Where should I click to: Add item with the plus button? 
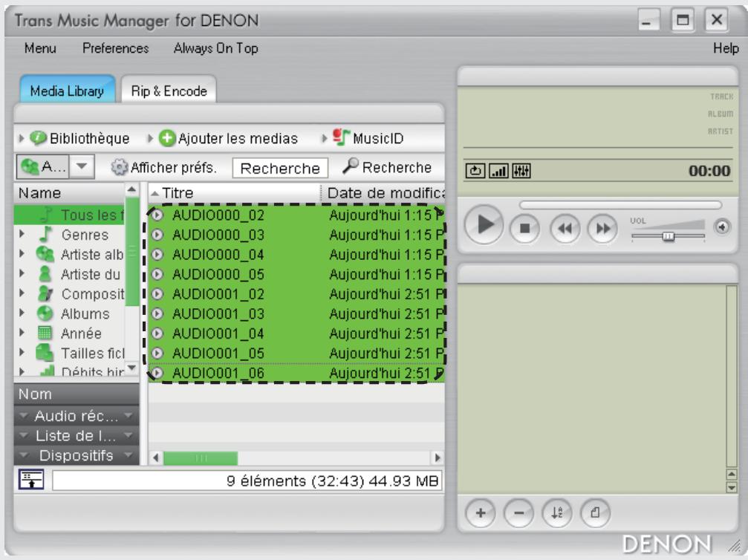click(481, 513)
